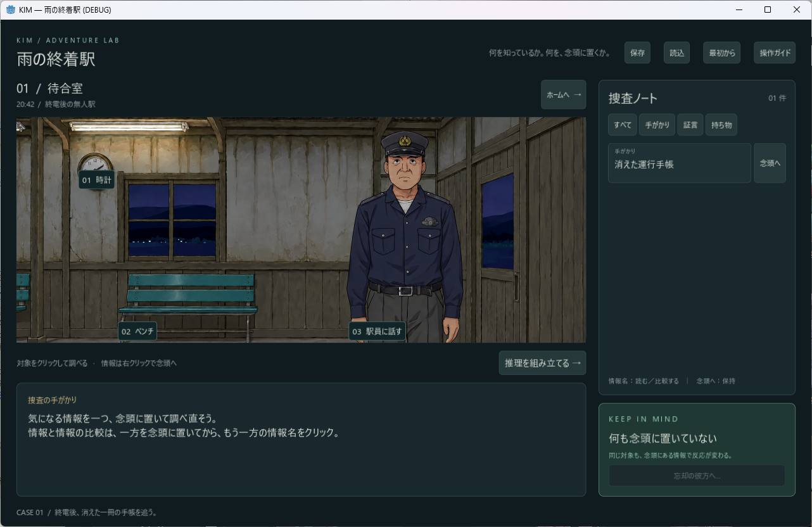Click the Godot icon in title bar
This screenshot has height=527, width=812.
[10, 10]
